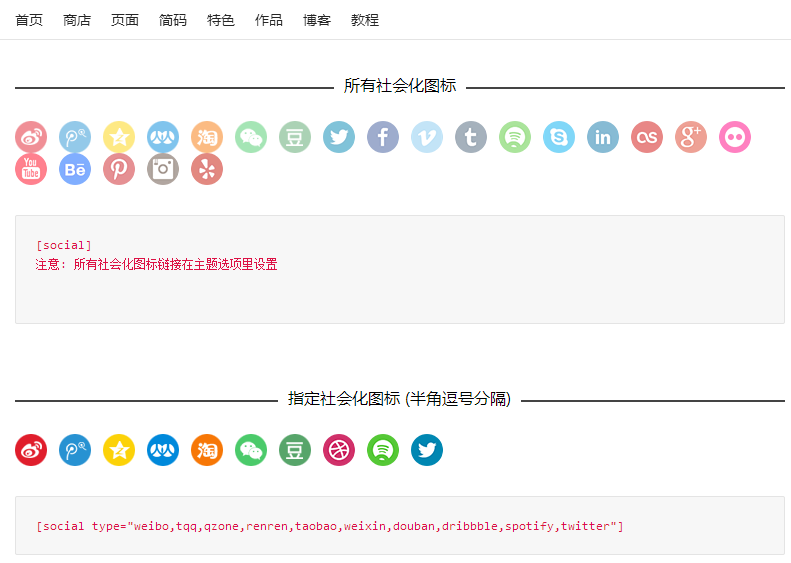Click the vivid Twitter icon under 指定社会化图标
This screenshot has height=563, width=791.
pyautogui.click(x=427, y=450)
